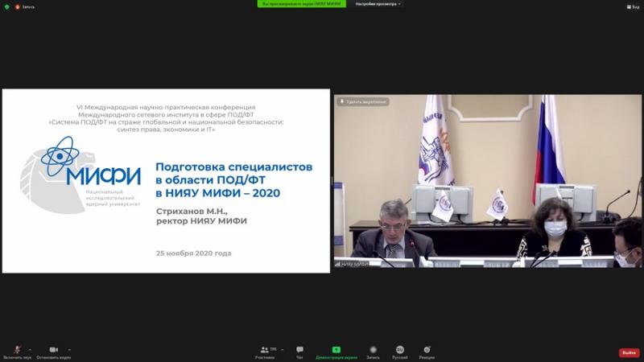Click the Record button in the toolbar

(x=373, y=352)
